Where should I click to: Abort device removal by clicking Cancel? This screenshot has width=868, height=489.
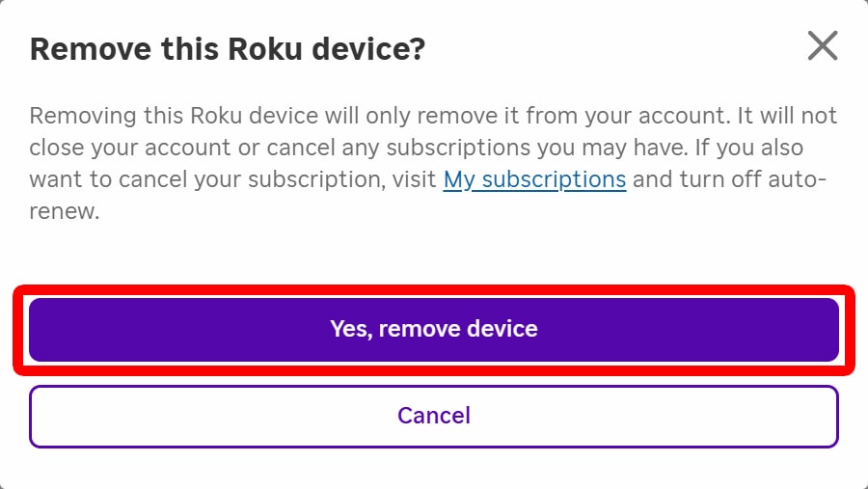point(434,416)
